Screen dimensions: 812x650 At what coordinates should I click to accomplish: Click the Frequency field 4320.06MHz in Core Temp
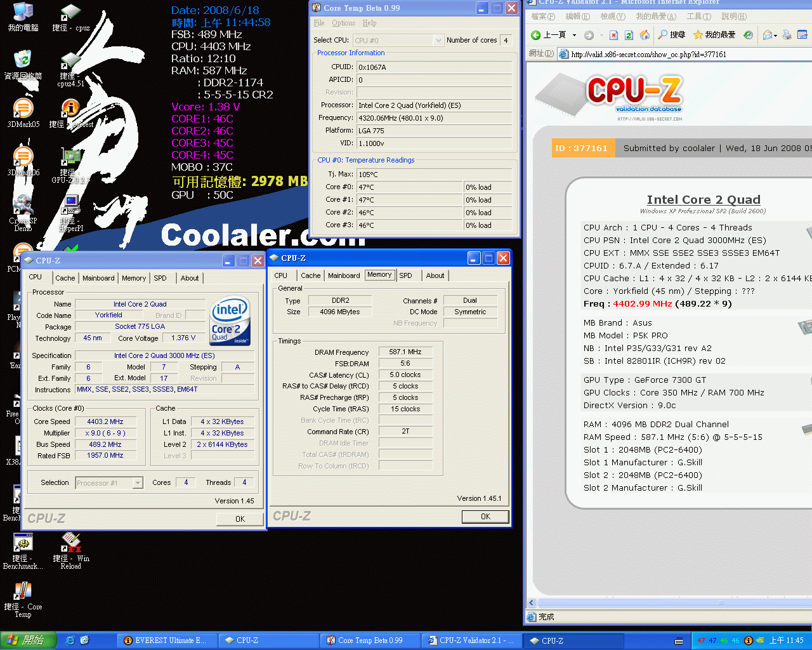click(x=434, y=118)
